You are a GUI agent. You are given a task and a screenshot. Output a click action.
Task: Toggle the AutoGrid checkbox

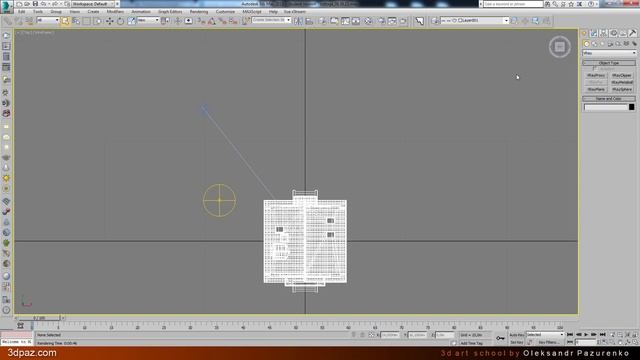point(595,69)
